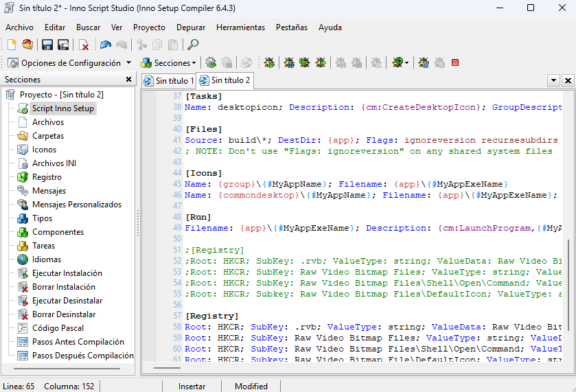The height and width of the screenshot is (392, 576).
Task: Click the greyed Redo arrow icon
Action: 122,45
